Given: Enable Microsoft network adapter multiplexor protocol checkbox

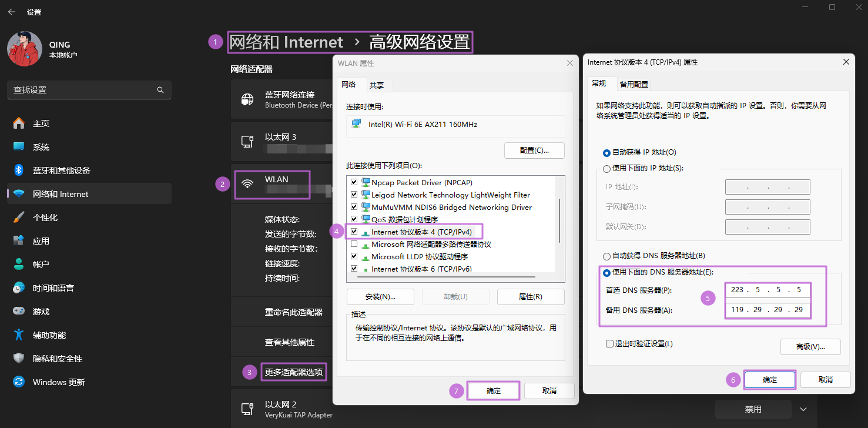Looking at the screenshot, I should pos(354,244).
